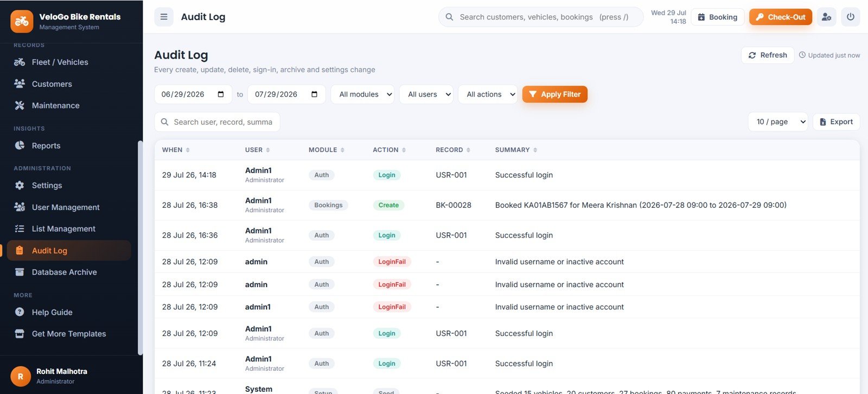
Task: Select Audit Log sidebar item
Action: coord(69,250)
